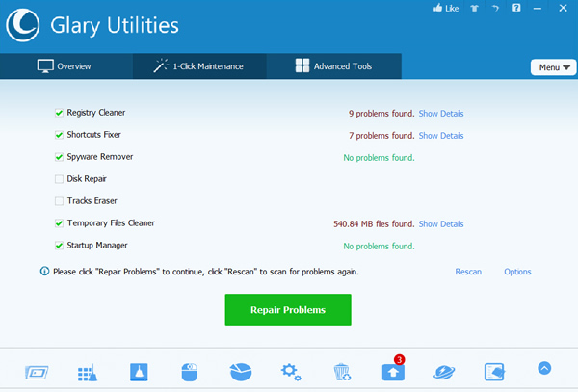Open the Process Manager gears icon

coord(291,372)
